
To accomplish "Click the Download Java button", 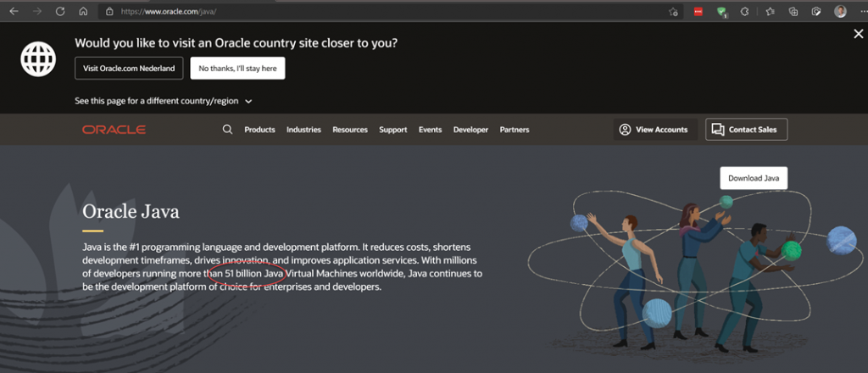I will [x=754, y=178].
